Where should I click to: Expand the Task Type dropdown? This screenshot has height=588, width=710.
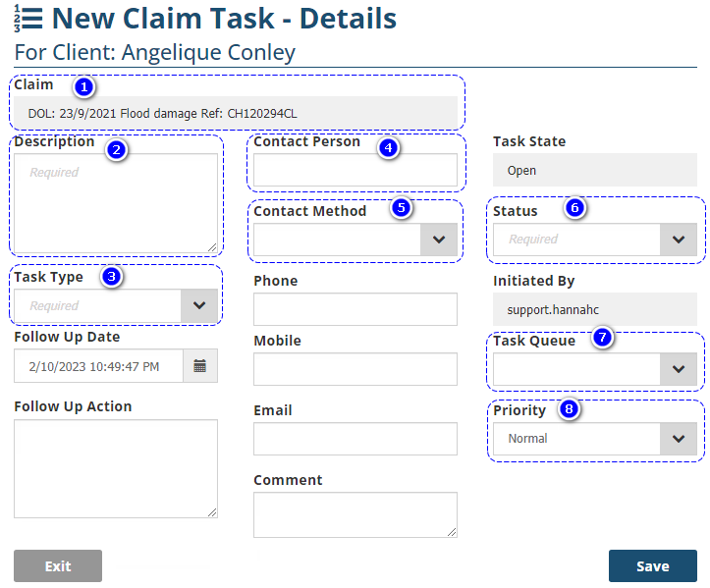click(199, 305)
